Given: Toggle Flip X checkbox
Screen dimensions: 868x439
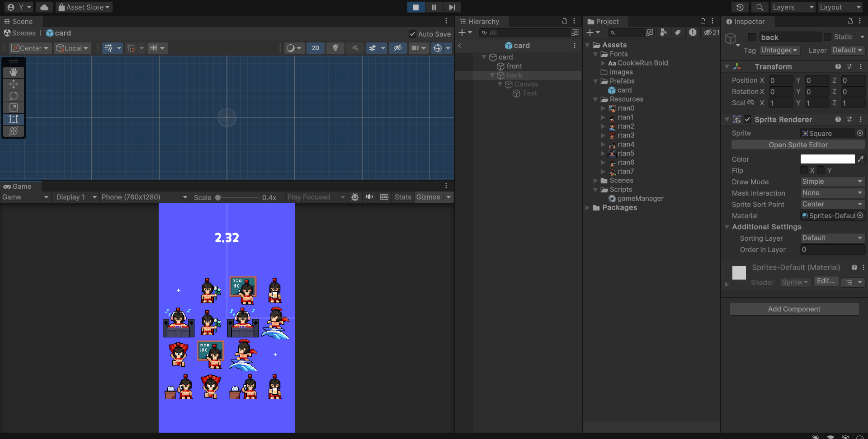Looking at the screenshot, I should [804, 170].
